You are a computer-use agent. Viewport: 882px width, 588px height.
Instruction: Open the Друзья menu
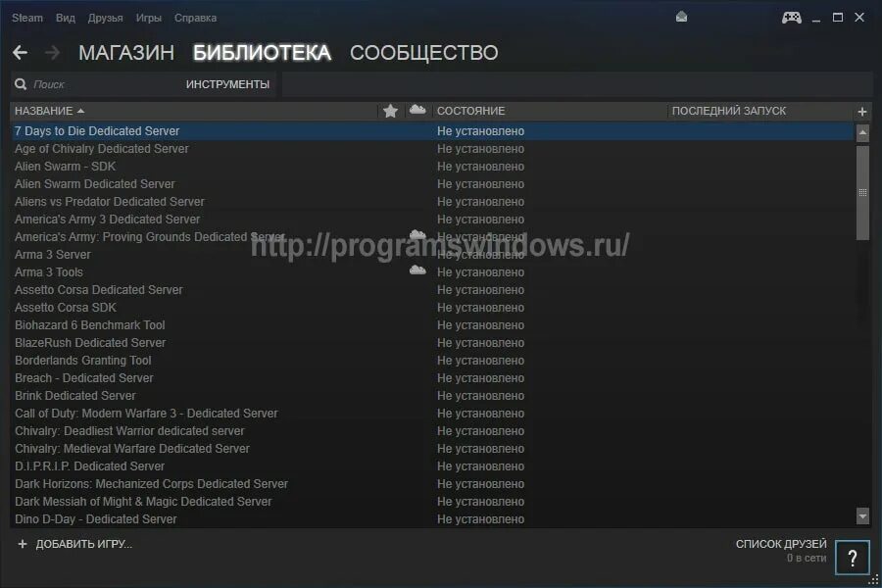click(x=105, y=18)
